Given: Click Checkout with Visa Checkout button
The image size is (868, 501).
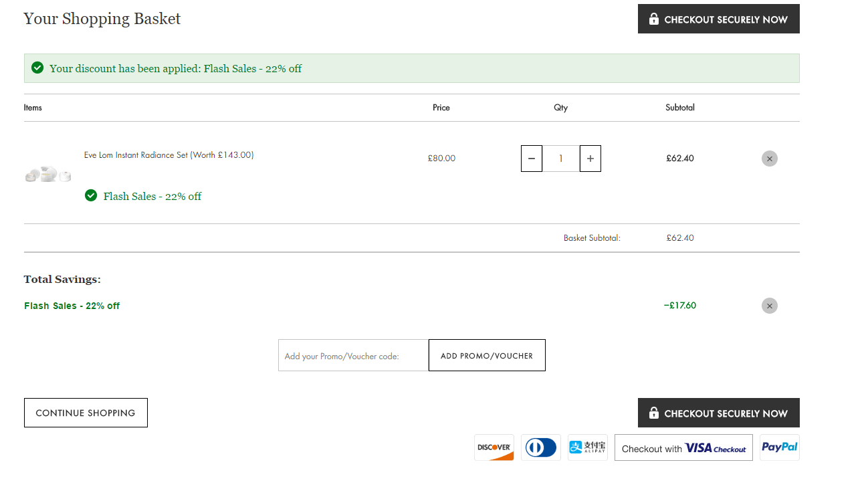Looking at the screenshot, I should 683,447.
